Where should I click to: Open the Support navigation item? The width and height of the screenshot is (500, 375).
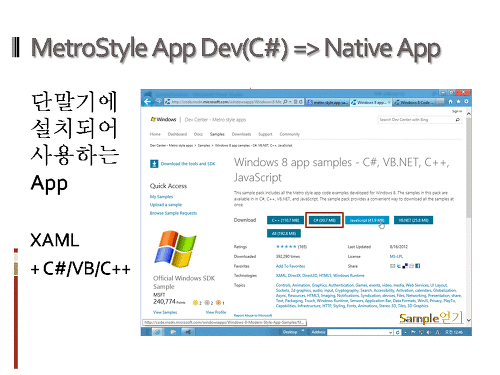pyautogui.click(x=265, y=134)
